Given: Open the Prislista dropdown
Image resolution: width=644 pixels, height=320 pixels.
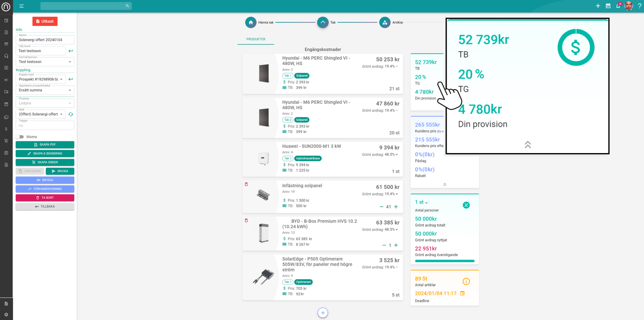Looking at the screenshot, I should coord(45,103).
